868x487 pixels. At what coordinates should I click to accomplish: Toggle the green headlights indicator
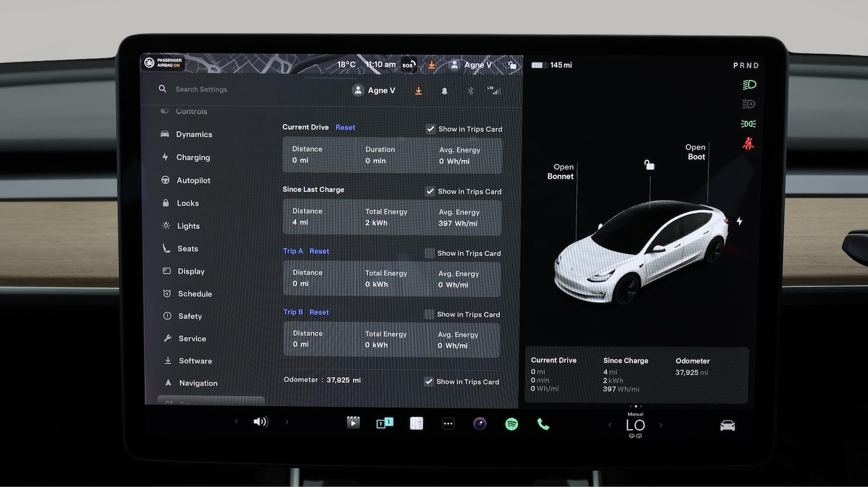(749, 85)
